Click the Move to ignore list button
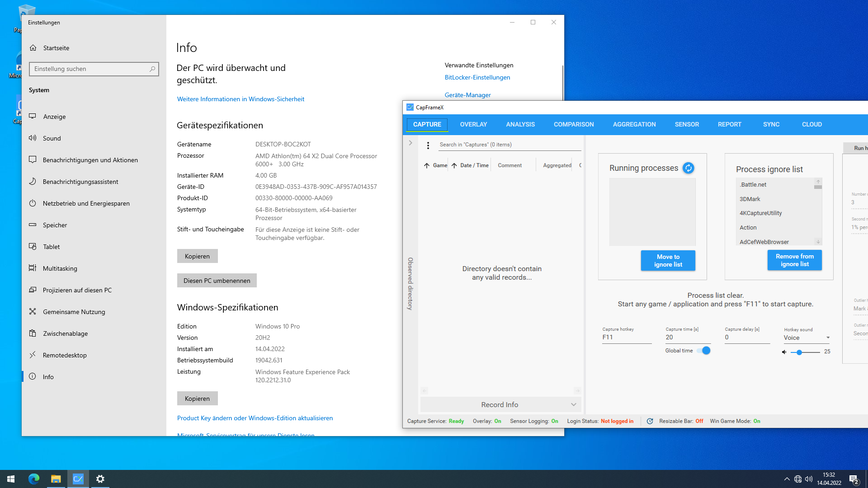This screenshot has width=868, height=488. point(668,260)
